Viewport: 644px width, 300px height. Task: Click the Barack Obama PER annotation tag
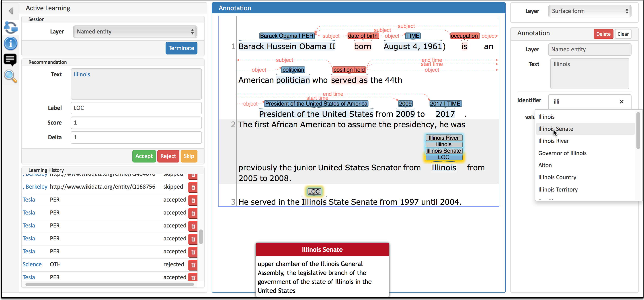tap(287, 35)
